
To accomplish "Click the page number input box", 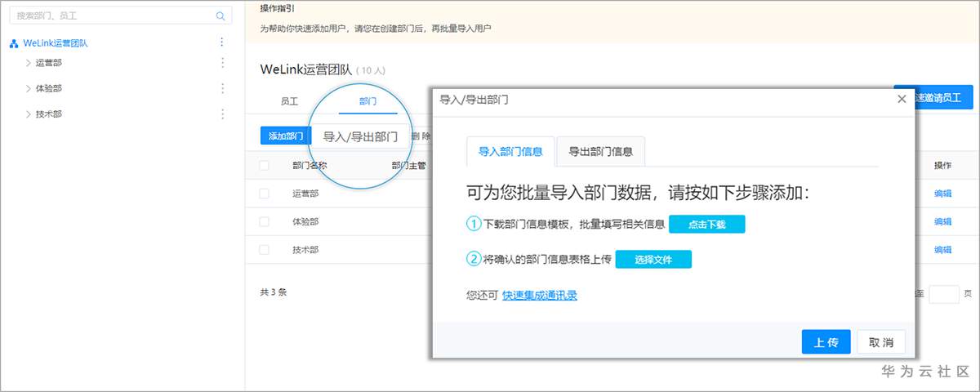I will 944,294.
